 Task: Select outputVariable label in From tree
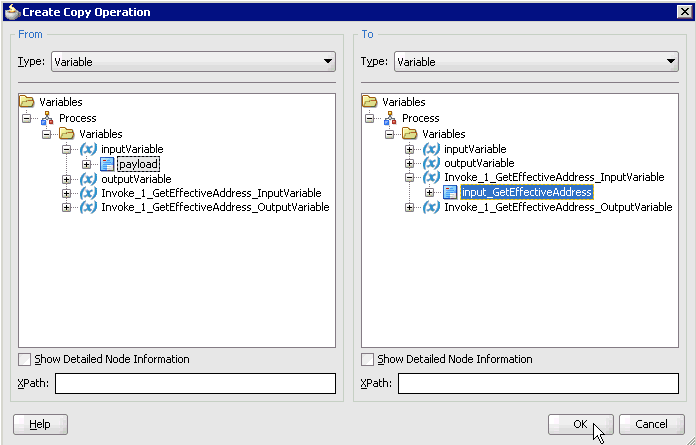pyautogui.click(x=136, y=179)
